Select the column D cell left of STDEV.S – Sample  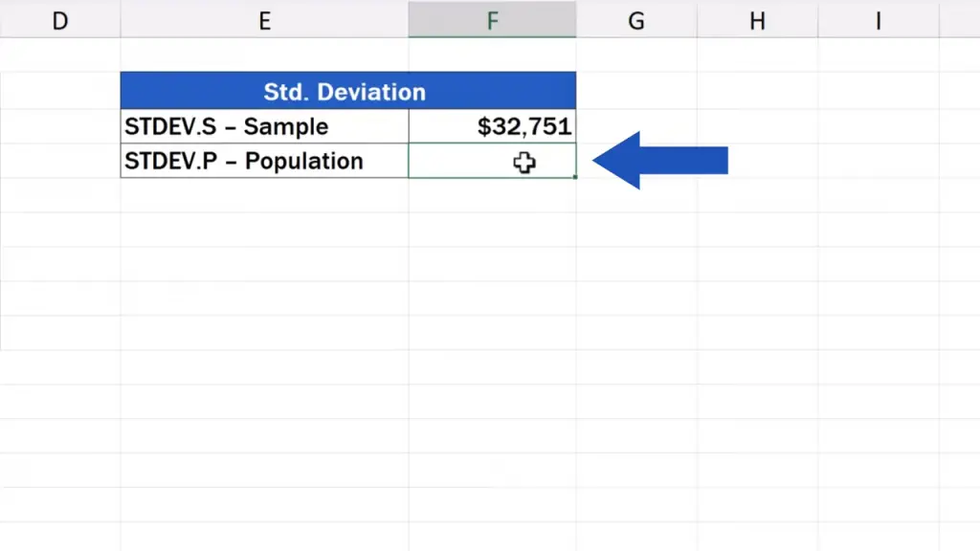point(59,126)
